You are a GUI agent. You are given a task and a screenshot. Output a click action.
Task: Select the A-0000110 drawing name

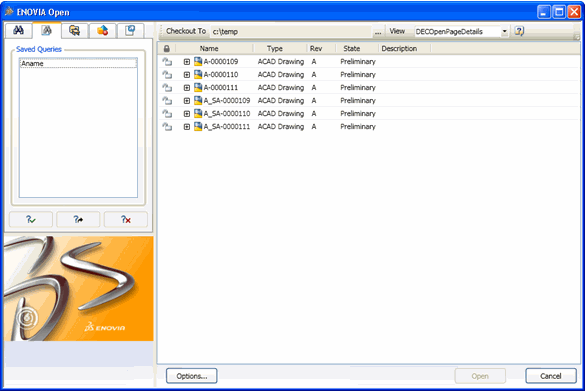[x=220, y=75]
